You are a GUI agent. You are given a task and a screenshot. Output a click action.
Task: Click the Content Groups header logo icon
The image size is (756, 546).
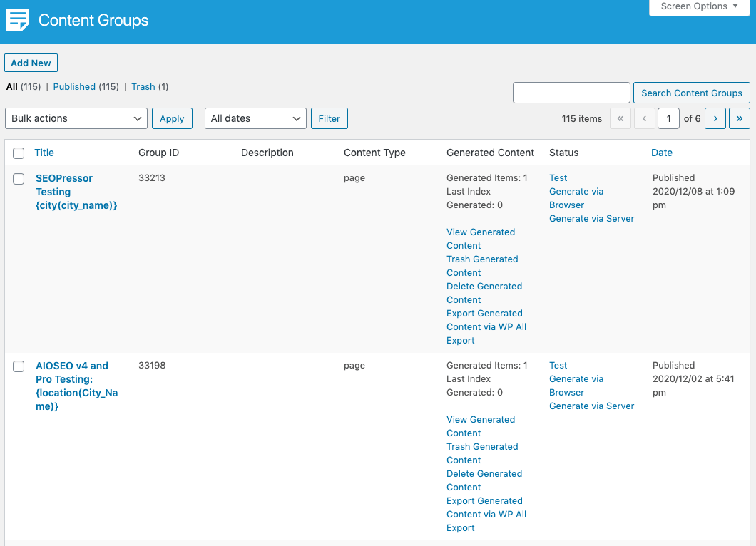click(18, 20)
